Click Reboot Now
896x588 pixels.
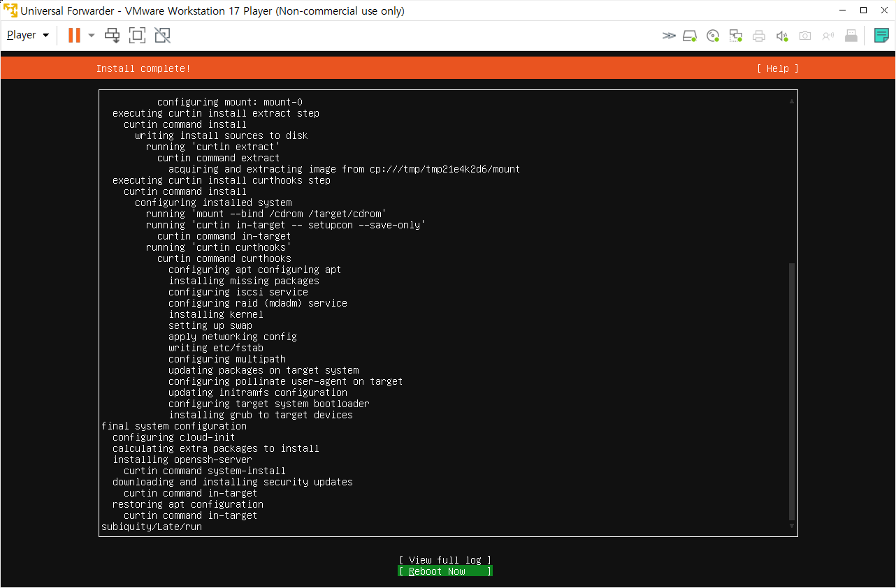coord(445,571)
